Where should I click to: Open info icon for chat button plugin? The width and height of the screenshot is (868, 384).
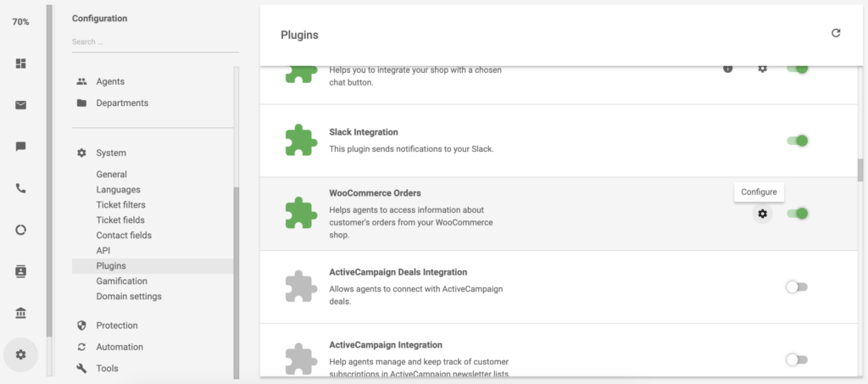click(x=728, y=69)
